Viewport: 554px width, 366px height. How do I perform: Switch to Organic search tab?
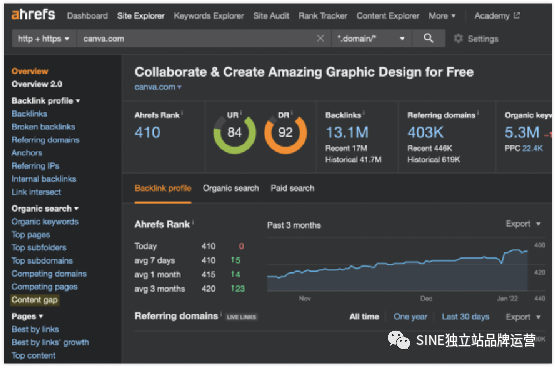[231, 188]
